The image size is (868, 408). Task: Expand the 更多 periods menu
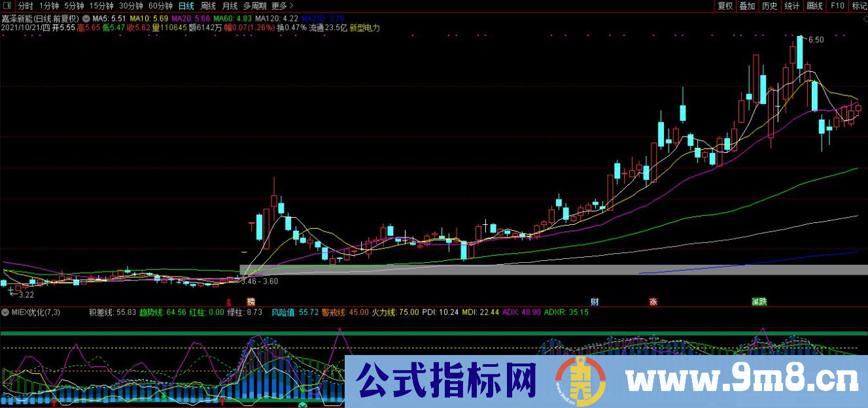point(282,6)
